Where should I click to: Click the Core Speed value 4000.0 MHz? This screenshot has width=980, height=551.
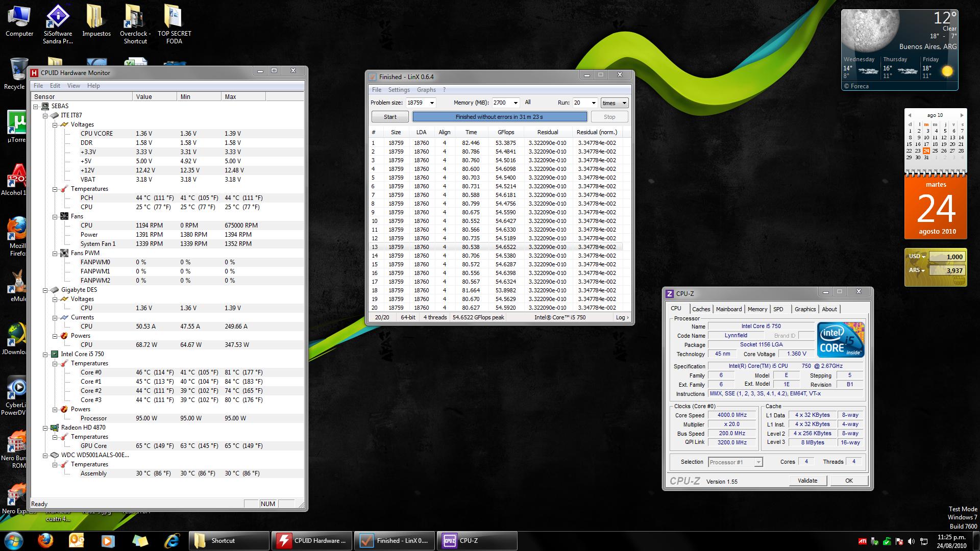[732, 415]
